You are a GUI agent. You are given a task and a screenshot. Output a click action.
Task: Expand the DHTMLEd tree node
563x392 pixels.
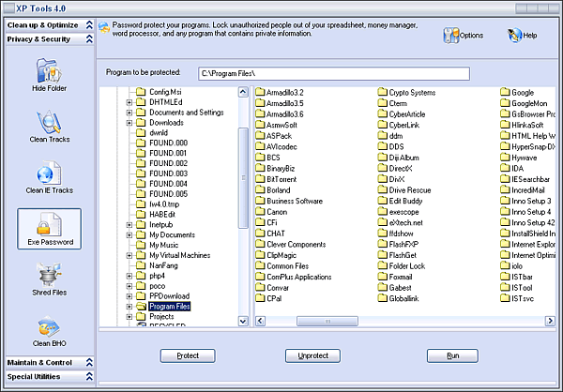coord(129,102)
